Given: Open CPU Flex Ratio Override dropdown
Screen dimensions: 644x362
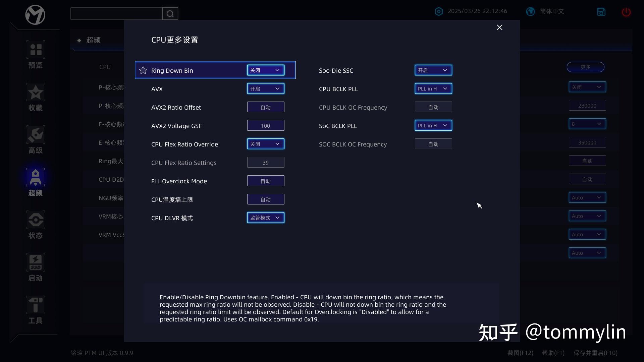Looking at the screenshot, I should pyautogui.click(x=265, y=144).
